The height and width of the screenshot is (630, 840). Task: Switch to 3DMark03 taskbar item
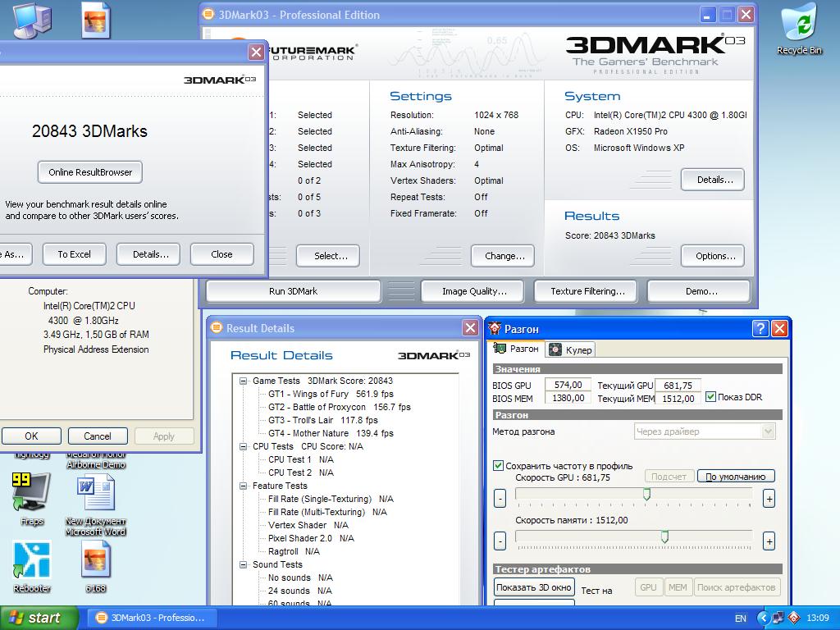[x=152, y=618]
